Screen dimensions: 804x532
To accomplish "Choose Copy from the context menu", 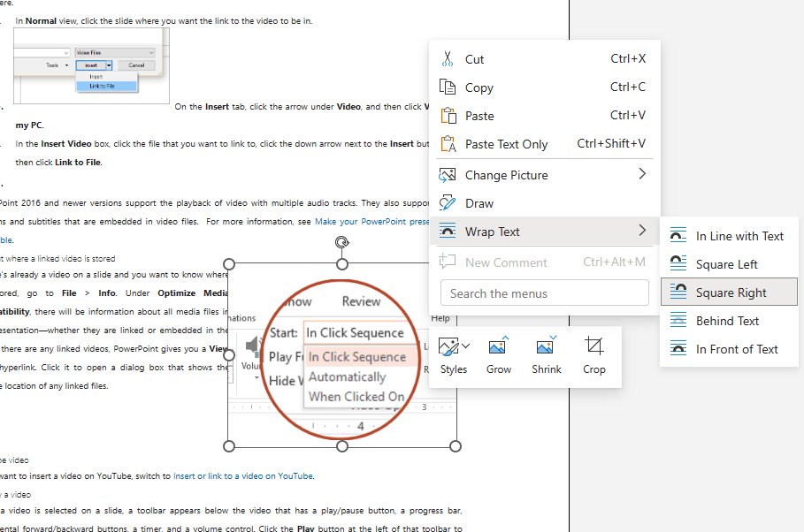I will [x=545, y=87].
